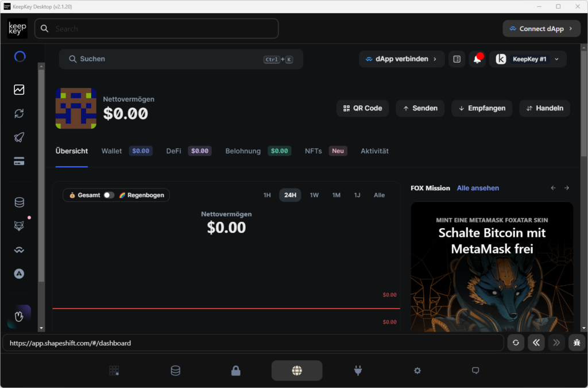Viewport: 588px width, 388px height.
Task: Select the 1H time range
Action: coord(267,195)
